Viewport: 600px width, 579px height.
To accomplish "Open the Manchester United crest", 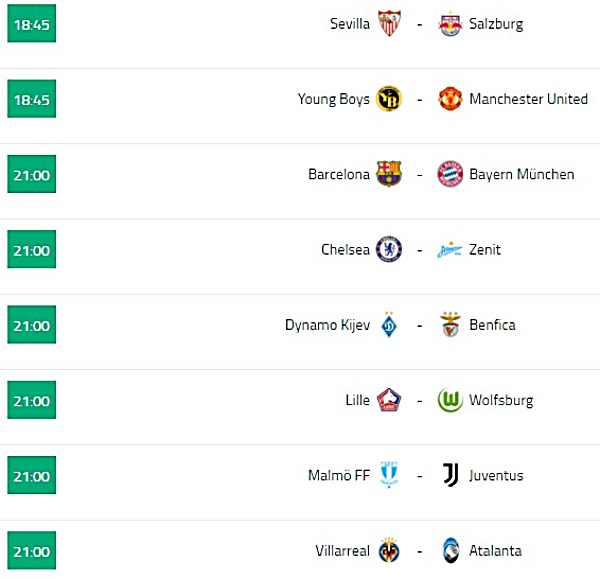I will point(450,98).
